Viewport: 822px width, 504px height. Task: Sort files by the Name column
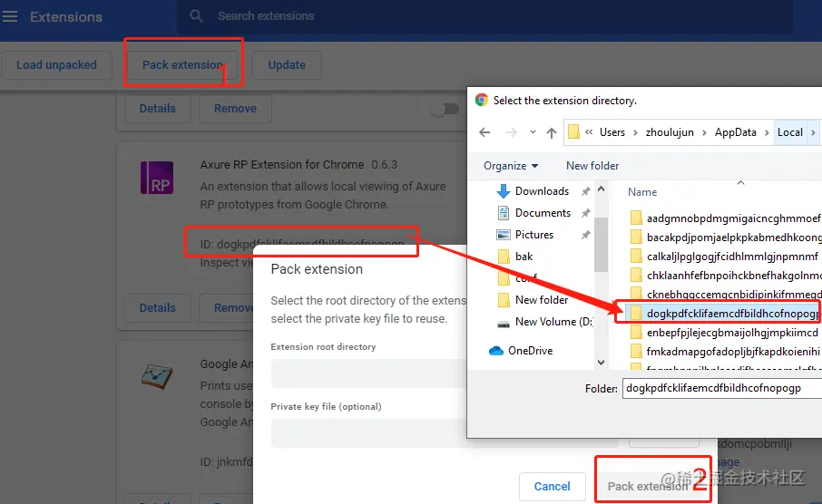coord(642,192)
